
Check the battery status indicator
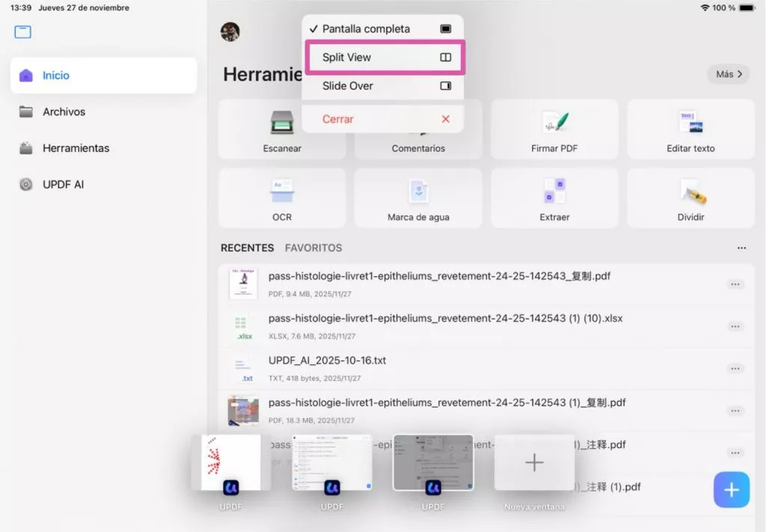coord(747,7)
